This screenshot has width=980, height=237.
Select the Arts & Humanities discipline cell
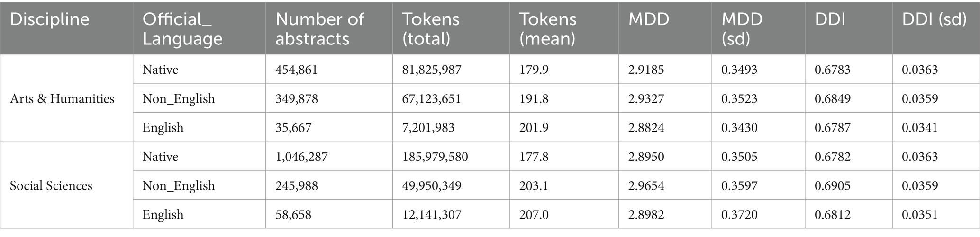tap(62, 98)
